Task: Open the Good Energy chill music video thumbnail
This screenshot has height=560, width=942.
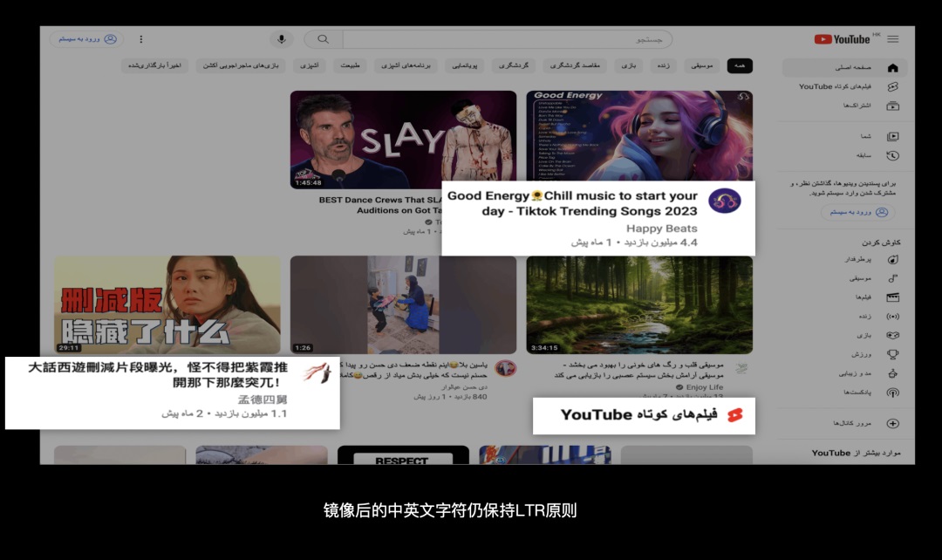Action: click(638, 135)
